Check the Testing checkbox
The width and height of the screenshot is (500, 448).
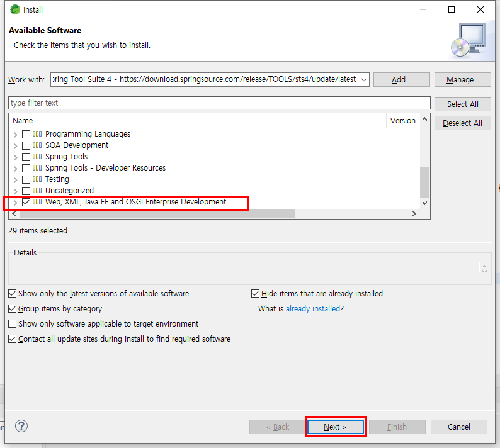pos(26,179)
